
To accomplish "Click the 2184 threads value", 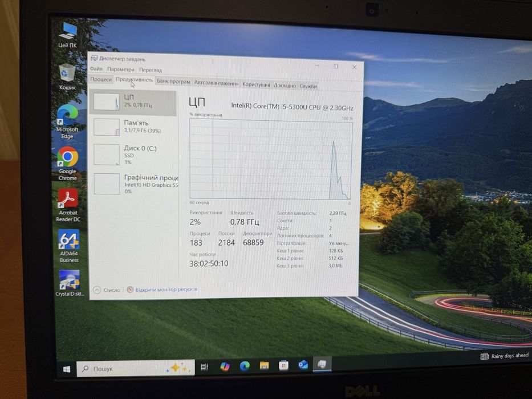I will [x=226, y=243].
